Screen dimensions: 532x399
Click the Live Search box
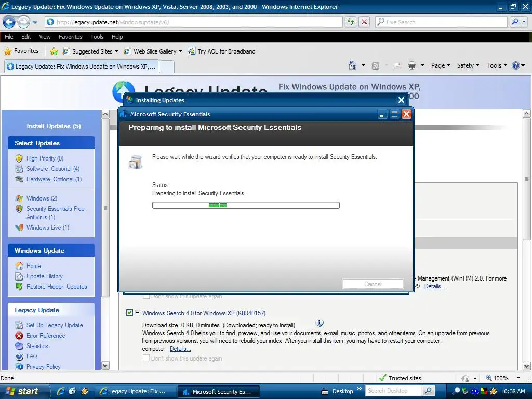441,22
